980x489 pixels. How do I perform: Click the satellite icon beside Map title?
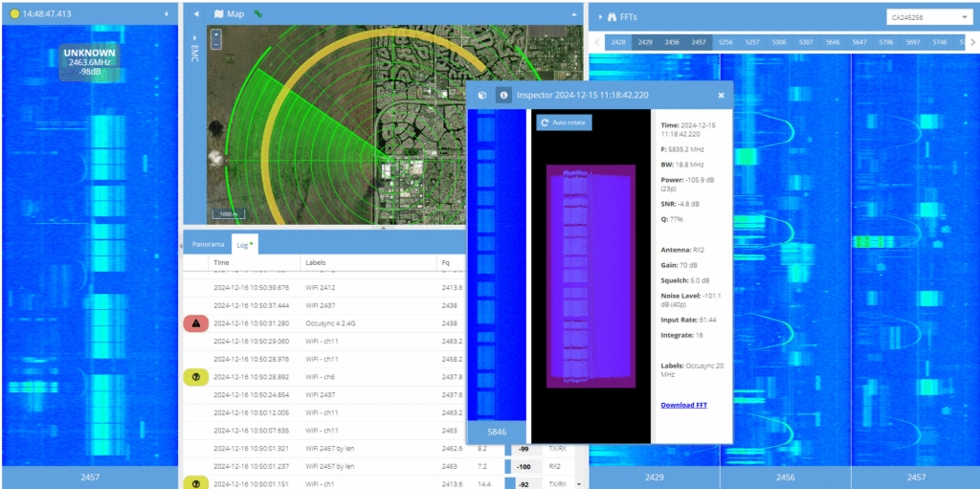pos(257,14)
